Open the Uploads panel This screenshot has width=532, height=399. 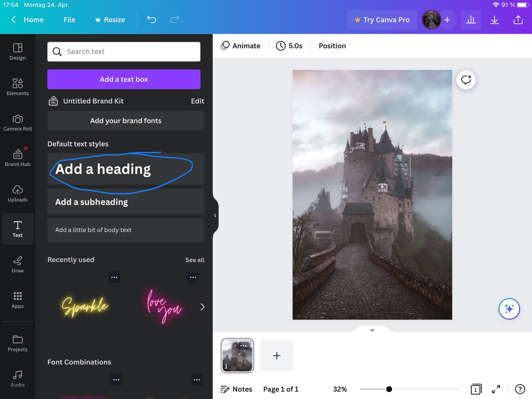coord(17,194)
